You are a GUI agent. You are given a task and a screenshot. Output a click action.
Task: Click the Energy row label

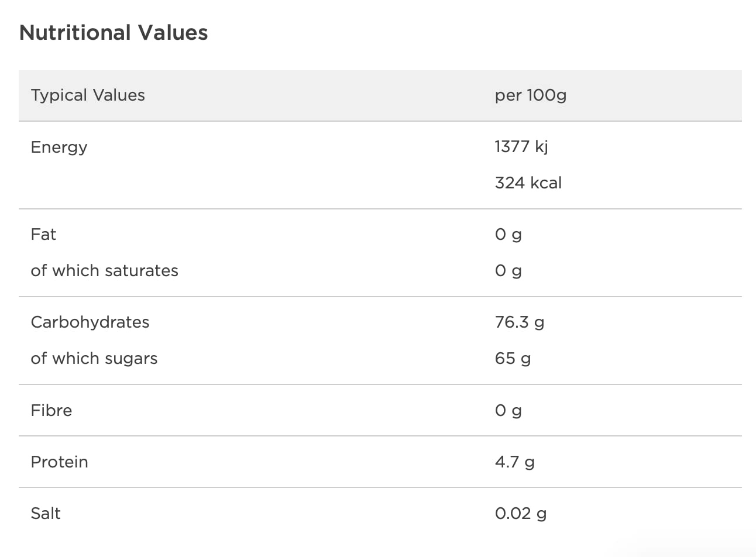59,147
